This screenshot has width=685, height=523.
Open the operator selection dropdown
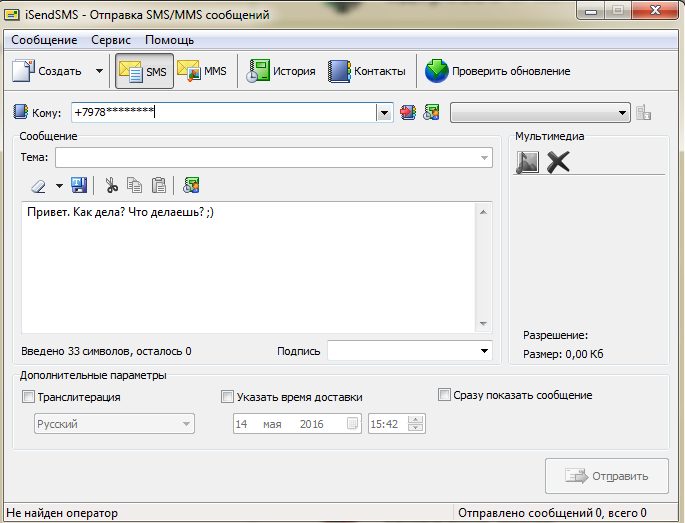pyautogui.click(x=540, y=113)
